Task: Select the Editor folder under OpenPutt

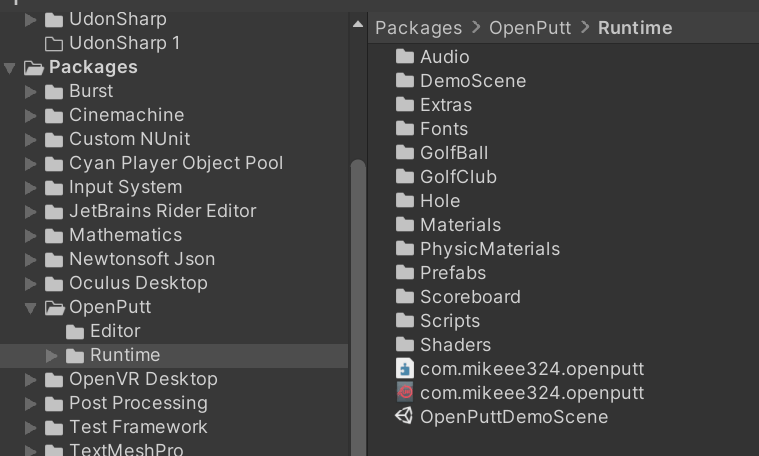Action: 103,331
